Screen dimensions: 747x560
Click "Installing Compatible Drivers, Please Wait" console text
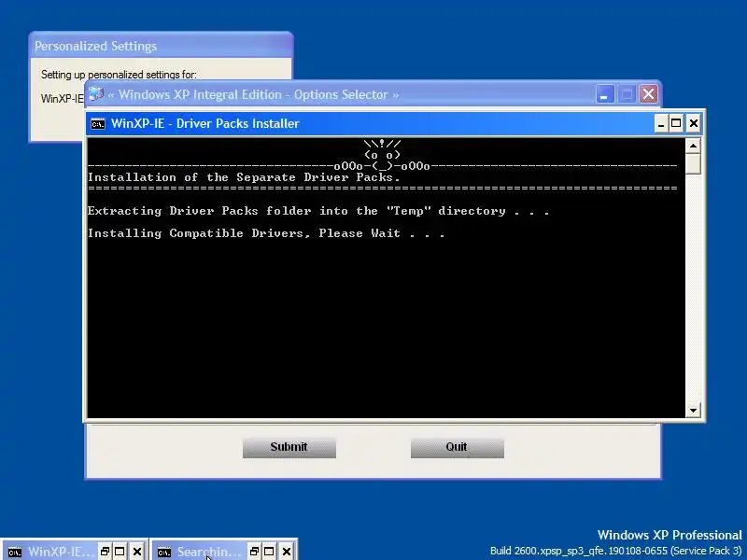266,233
